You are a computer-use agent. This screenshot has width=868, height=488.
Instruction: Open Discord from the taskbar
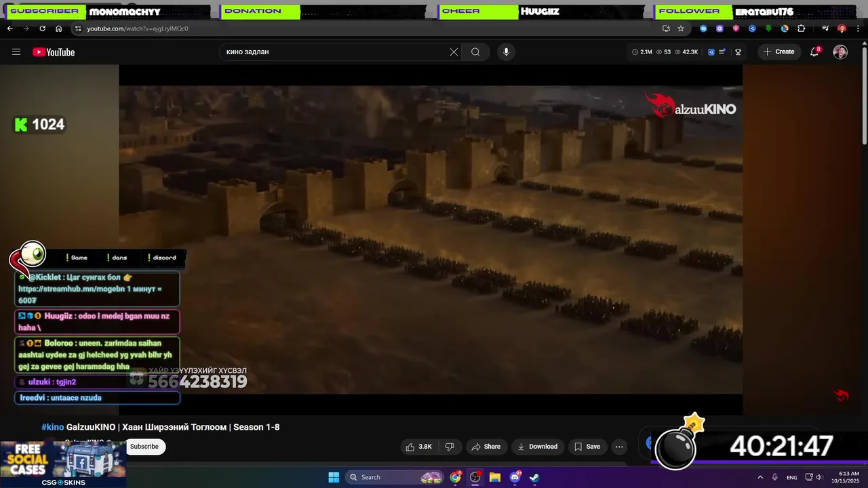515,477
